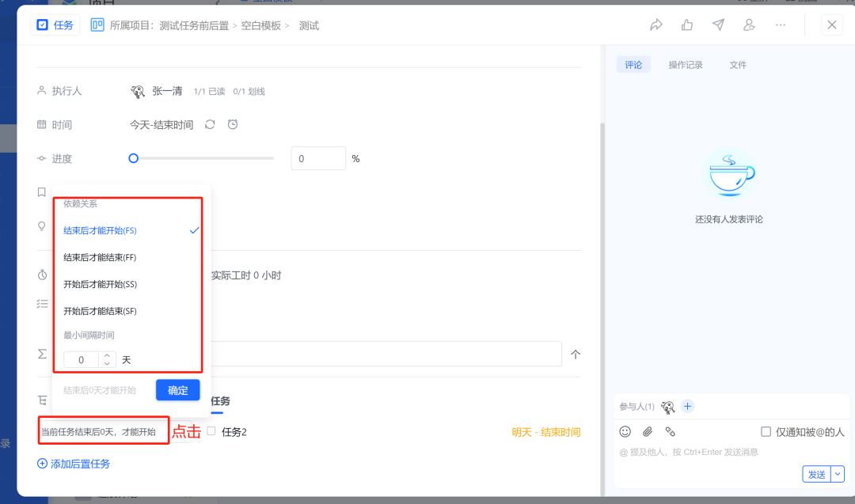Click the 任务 type badge in header
This screenshot has height=504, width=855.
pos(55,25)
